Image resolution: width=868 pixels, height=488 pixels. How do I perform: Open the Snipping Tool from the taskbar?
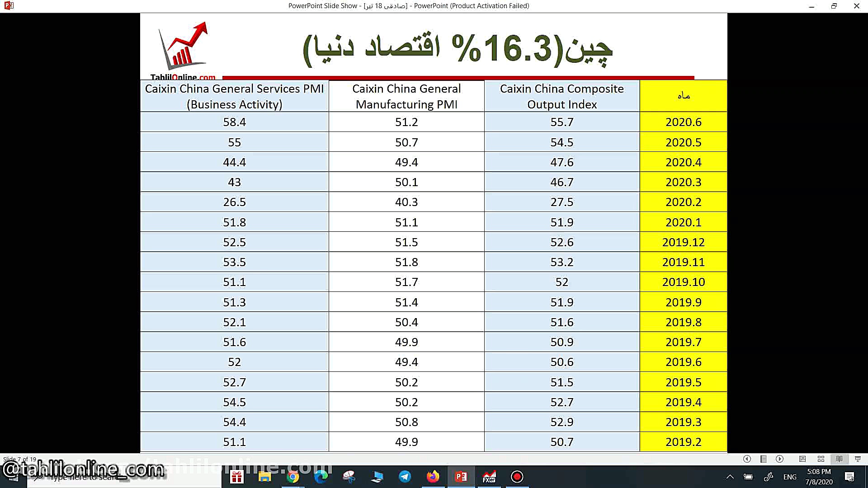(x=349, y=478)
